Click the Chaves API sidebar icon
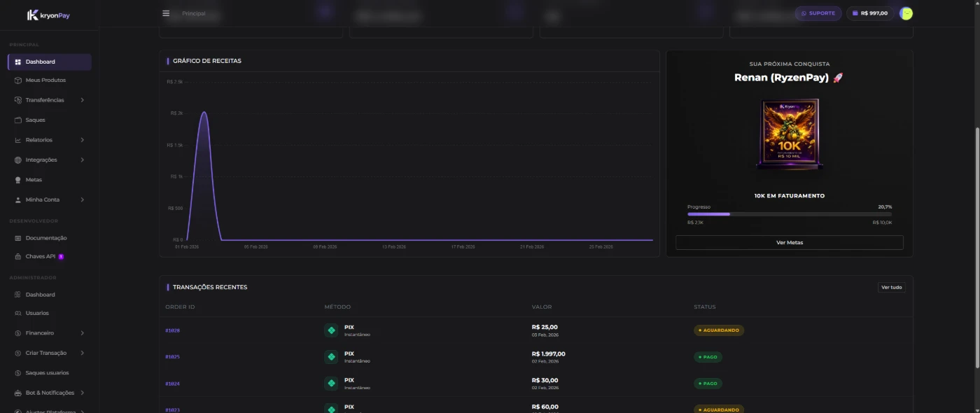Image resolution: width=980 pixels, height=413 pixels. coord(18,257)
